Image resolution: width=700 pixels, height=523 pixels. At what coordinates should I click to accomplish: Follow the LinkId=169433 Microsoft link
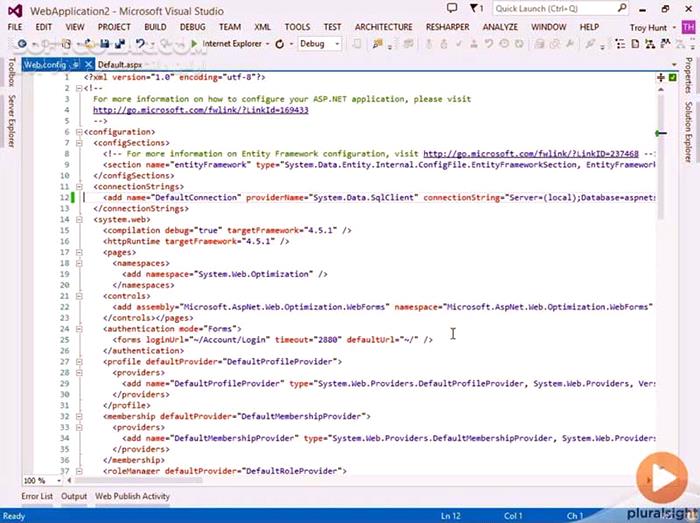pos(200,110)
